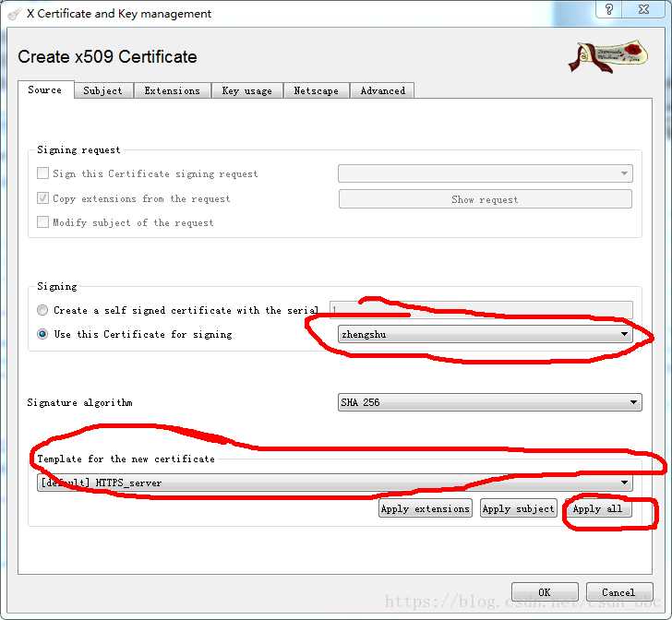Switch to the Subject tab
Viewport: 672px width, 620px height.
[x=102, y=90]
